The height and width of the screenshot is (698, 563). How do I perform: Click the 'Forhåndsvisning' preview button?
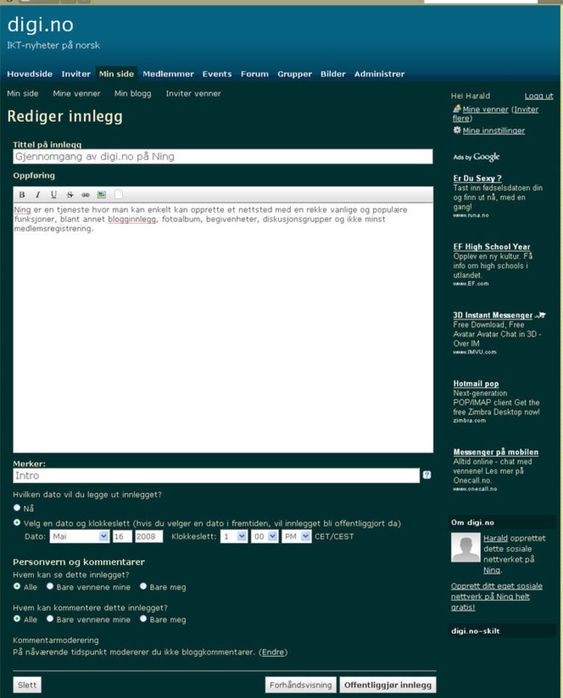pyautogui.click(x=301, y=685)
